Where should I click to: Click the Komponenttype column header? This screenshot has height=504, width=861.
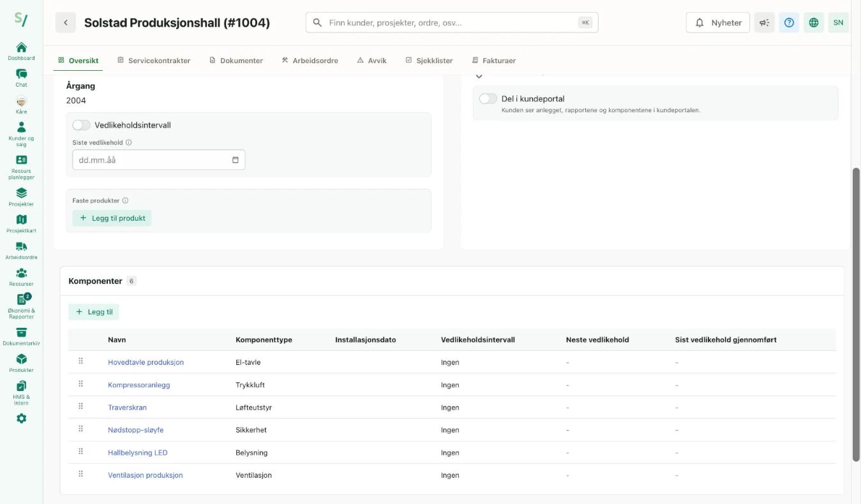pyautogui.click(x=264, y=340)
